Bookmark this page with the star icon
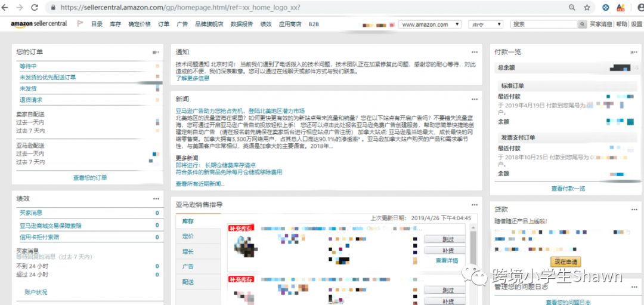 coord(587,7)
